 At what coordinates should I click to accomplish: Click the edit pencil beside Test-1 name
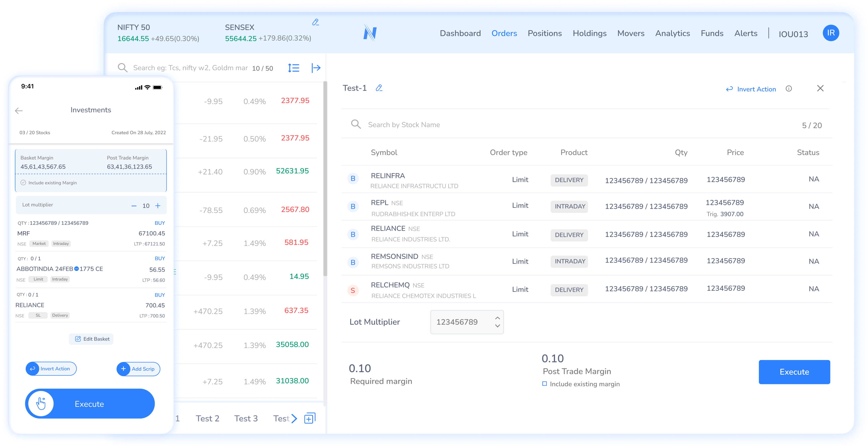click(x=379, y=88)
